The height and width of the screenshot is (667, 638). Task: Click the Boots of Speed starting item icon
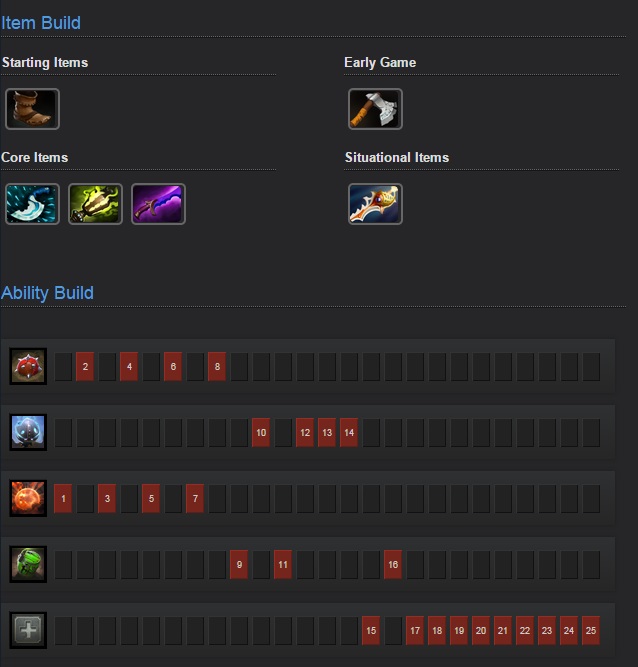[x=32, y=109]
